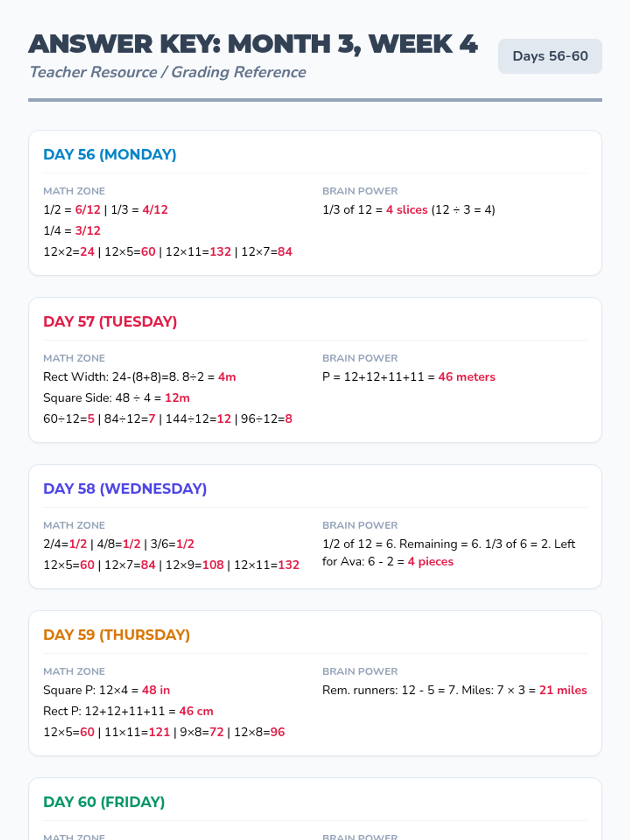Click the '21 miles' answer

(x=563, y=690)
